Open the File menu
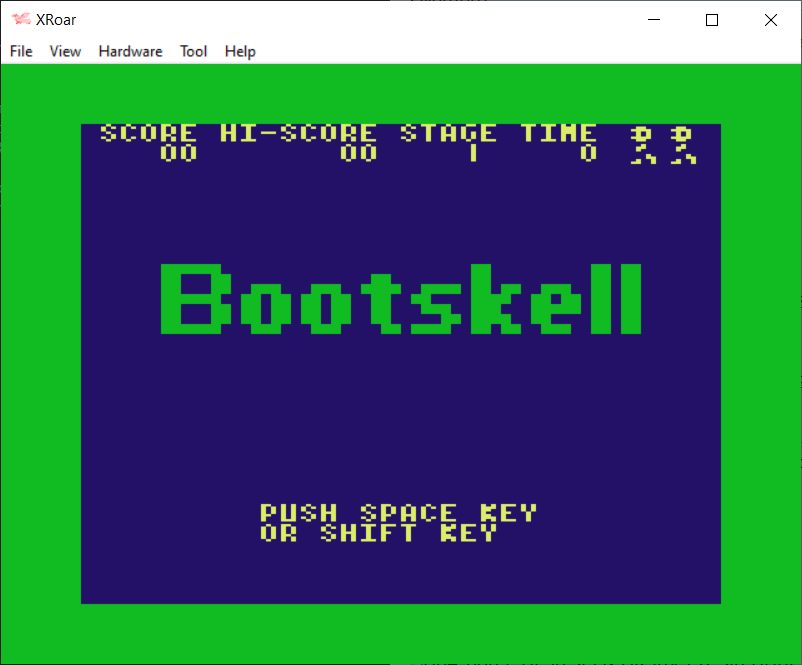The width and height of the screenshot is (802, 665). coord(21,51)
